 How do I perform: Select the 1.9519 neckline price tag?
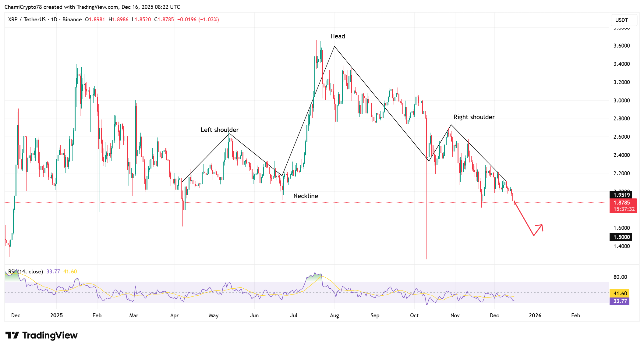click(x=621, y=195)
